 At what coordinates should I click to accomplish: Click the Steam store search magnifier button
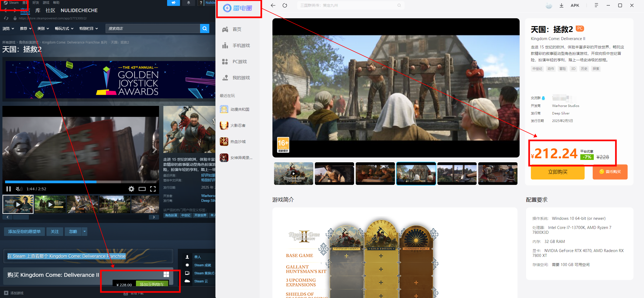click(204, 28)
